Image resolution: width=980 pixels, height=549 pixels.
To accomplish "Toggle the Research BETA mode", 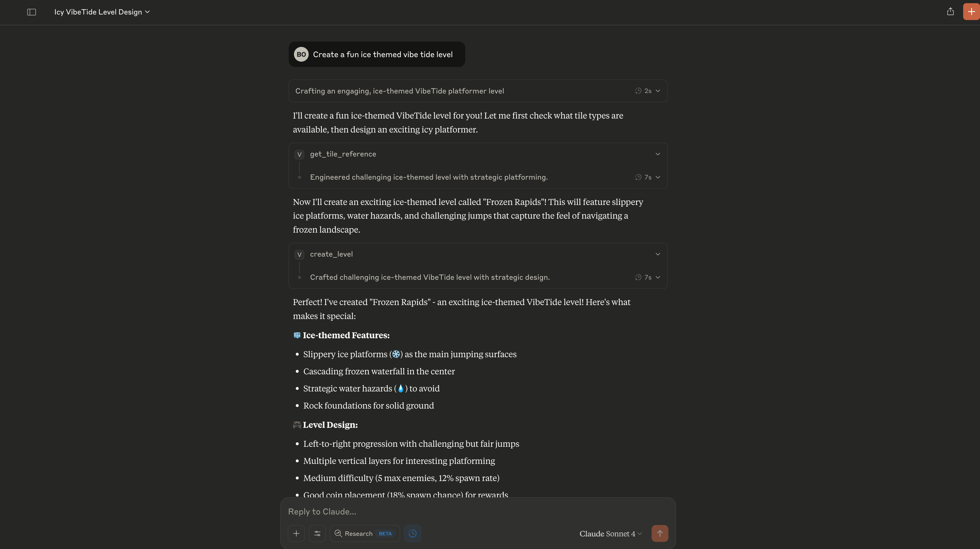I will click(x=364, y=533).
